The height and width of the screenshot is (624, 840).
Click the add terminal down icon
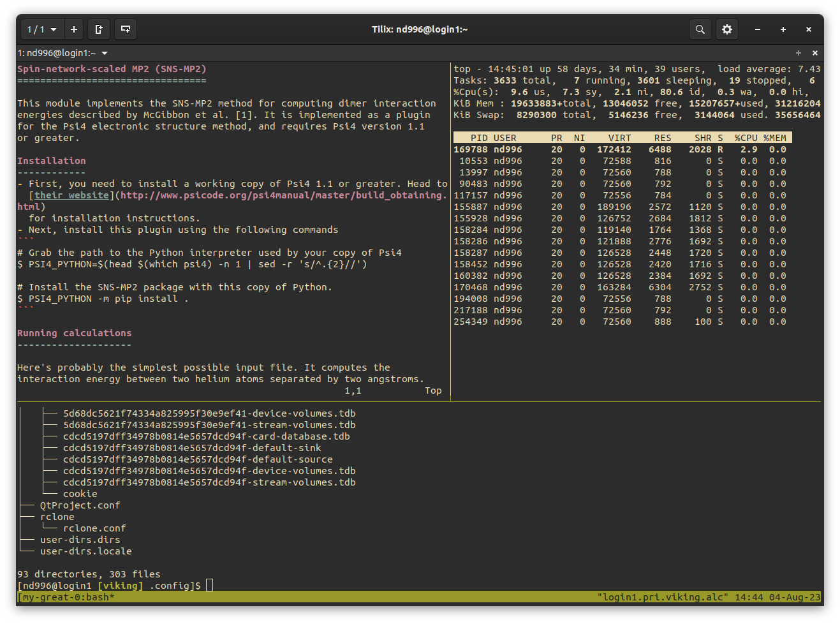[x=126, y=29]
